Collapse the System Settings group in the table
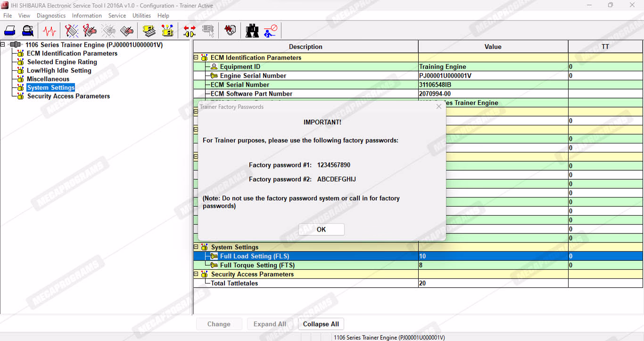The width and height of the screenshot is (644, 341). click(196, 247)
